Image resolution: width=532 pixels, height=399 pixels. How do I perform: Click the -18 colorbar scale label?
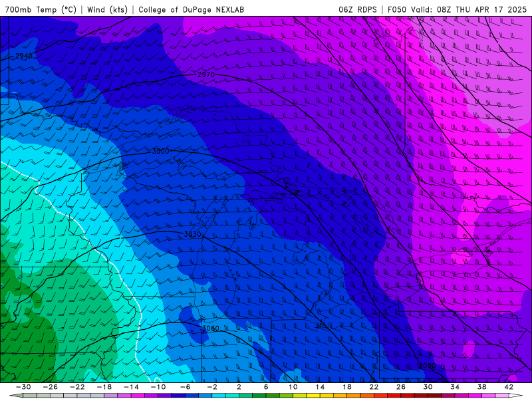point(104,387)
